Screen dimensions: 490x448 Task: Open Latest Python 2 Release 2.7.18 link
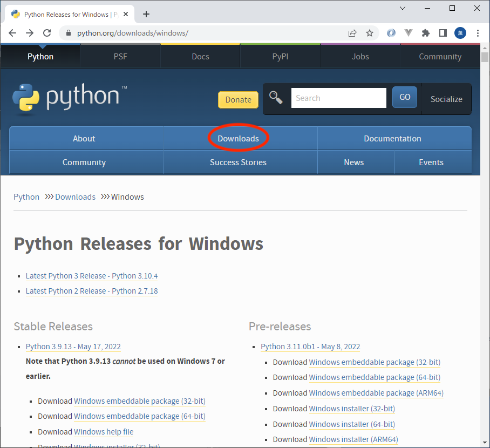(92, 291)
